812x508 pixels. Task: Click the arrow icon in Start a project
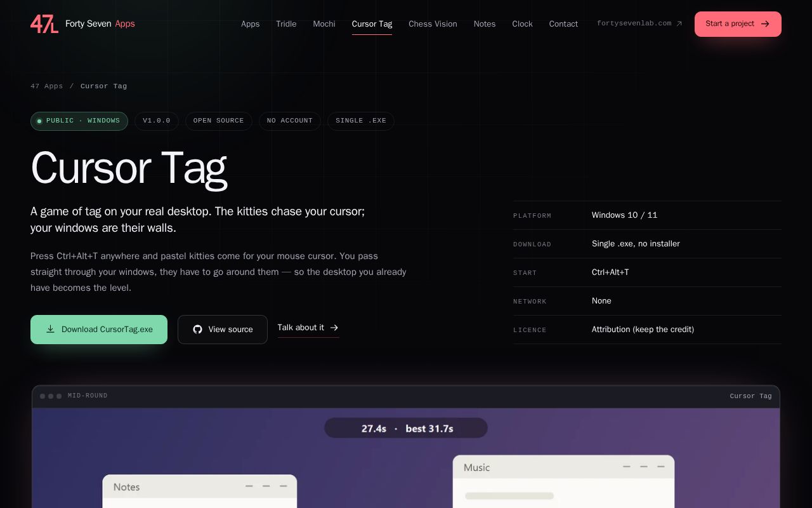(765, 24)
